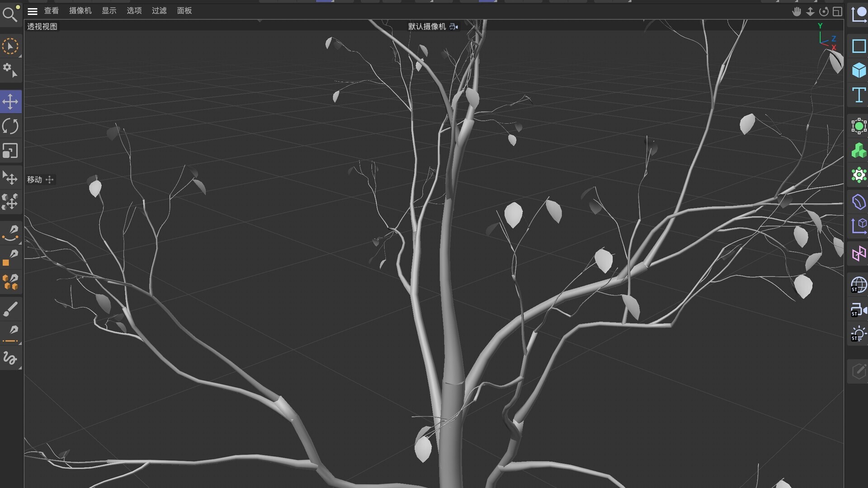Open the 面板 menu
The image size is (868, 488).
pyautogui.click(x=184, y=10)
